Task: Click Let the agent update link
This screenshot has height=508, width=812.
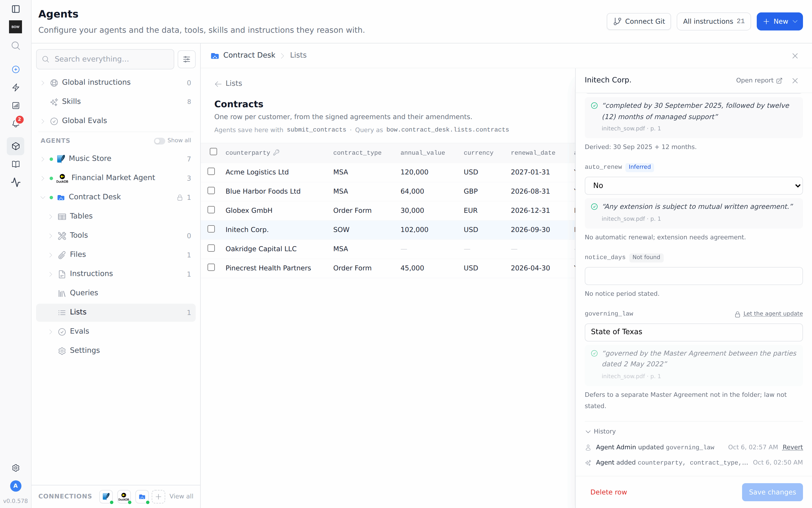Action: click(773, 314)
